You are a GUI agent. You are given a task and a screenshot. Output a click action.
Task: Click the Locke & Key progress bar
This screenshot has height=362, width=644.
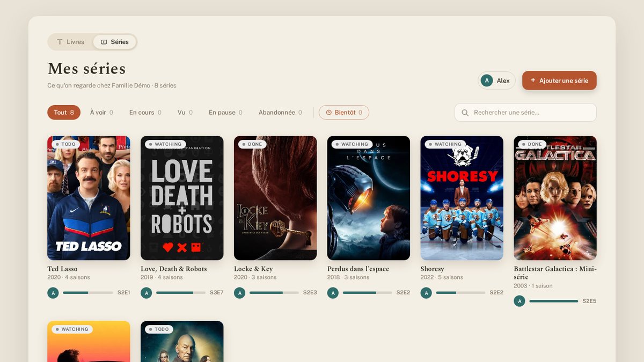click(274, 293)
